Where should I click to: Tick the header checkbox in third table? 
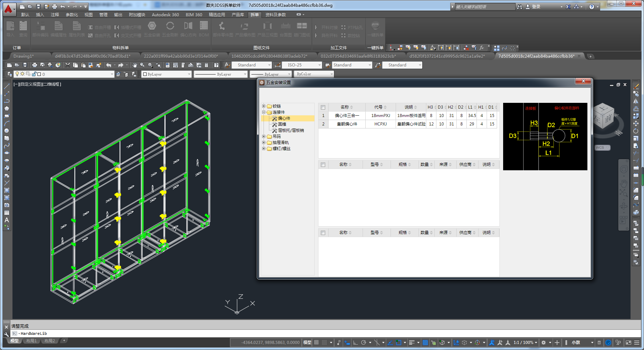pyautogui.click(x=323, y=233)
